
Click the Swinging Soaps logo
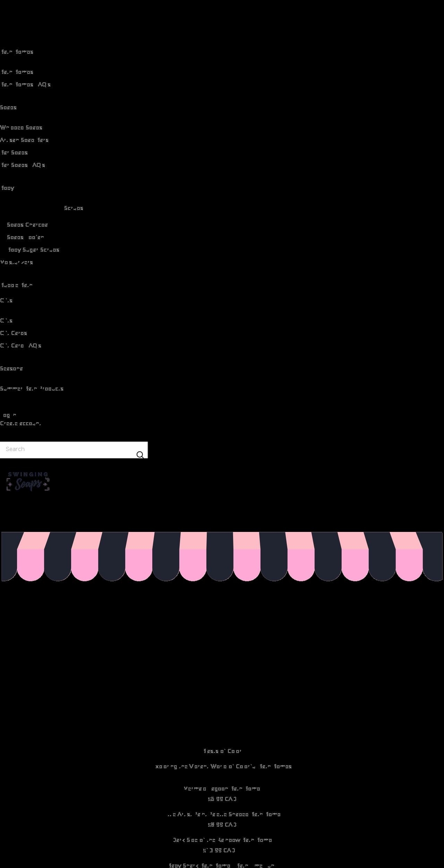tap(28, 481)
